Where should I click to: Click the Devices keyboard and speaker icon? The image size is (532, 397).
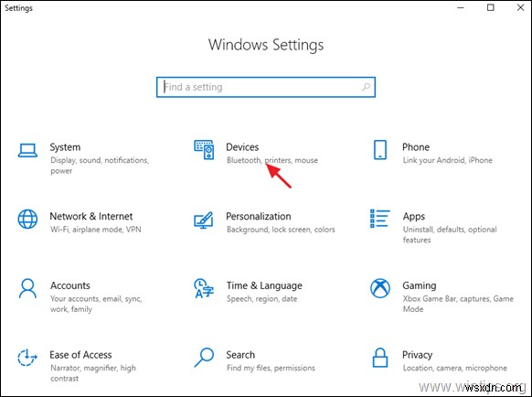point(204,150)
